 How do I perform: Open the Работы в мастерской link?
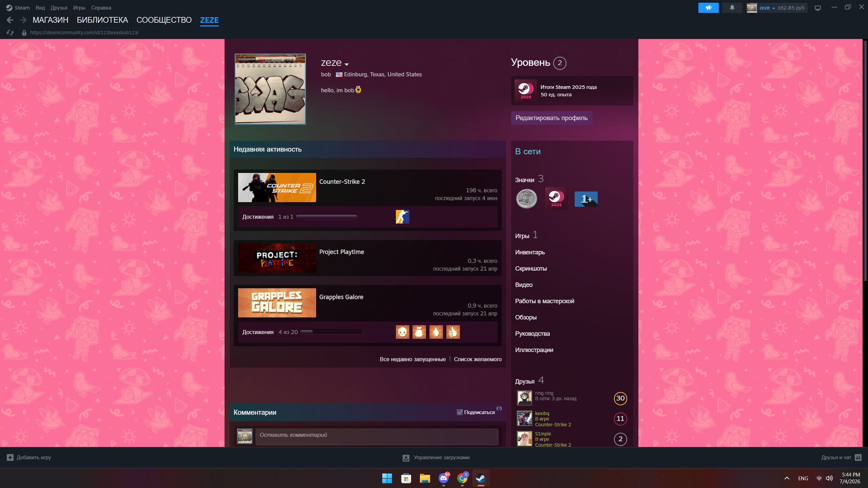[x=544, y=301]
